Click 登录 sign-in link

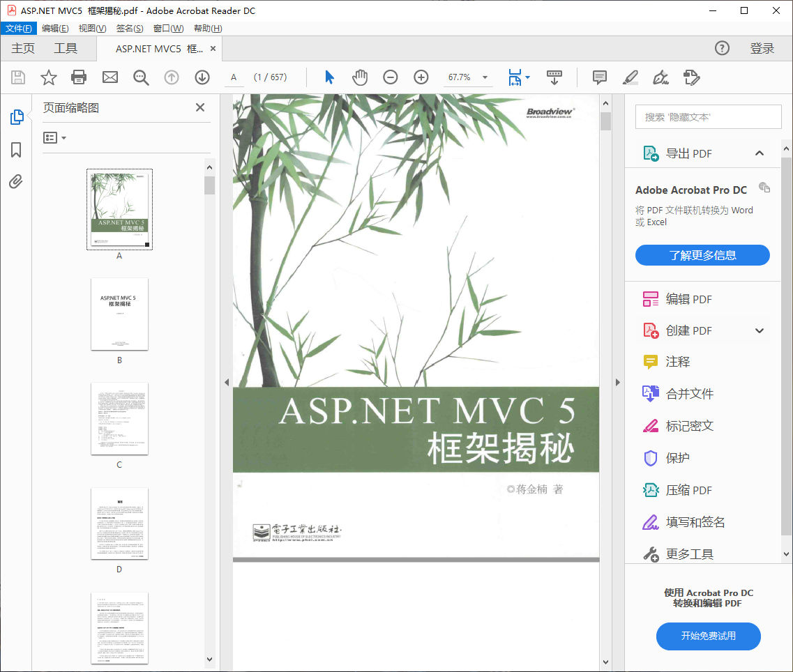(x=762, y=49)
